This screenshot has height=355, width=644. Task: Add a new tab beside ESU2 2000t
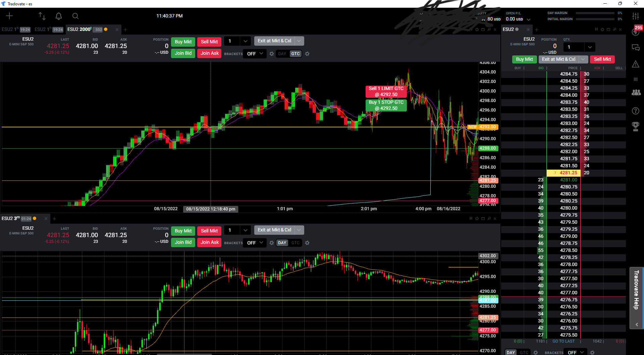pos(125,30)
